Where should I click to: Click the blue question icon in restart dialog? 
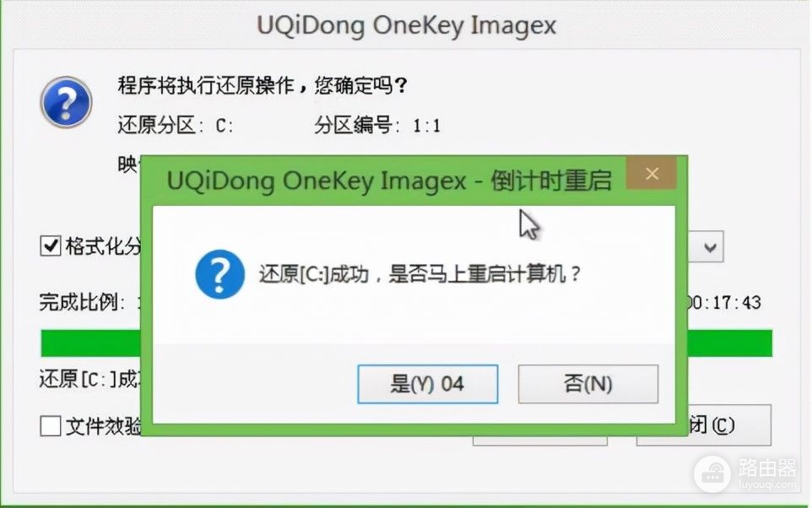pyautogui.click(x=220, y=274)
